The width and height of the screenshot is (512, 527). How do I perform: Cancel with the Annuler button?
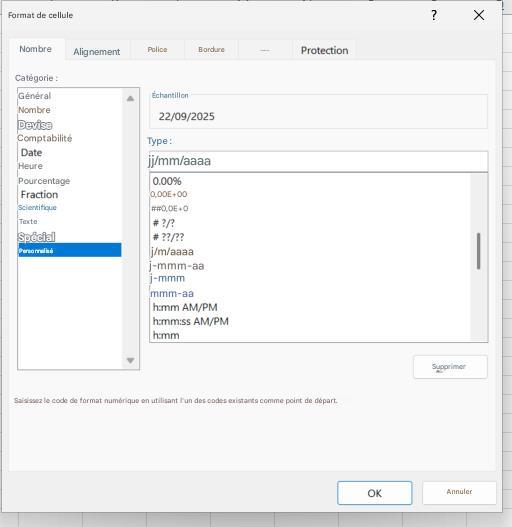[459, 492]
